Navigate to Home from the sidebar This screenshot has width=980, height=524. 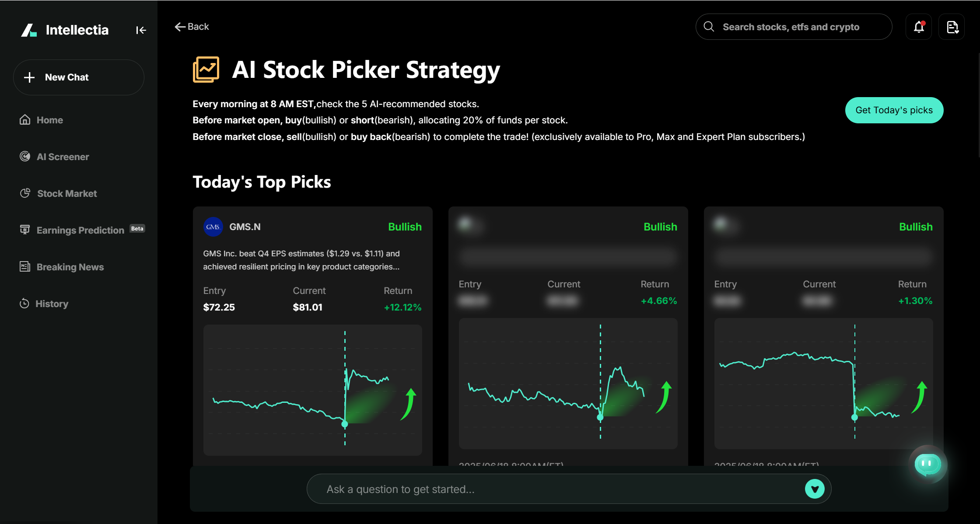coord(49,120)
